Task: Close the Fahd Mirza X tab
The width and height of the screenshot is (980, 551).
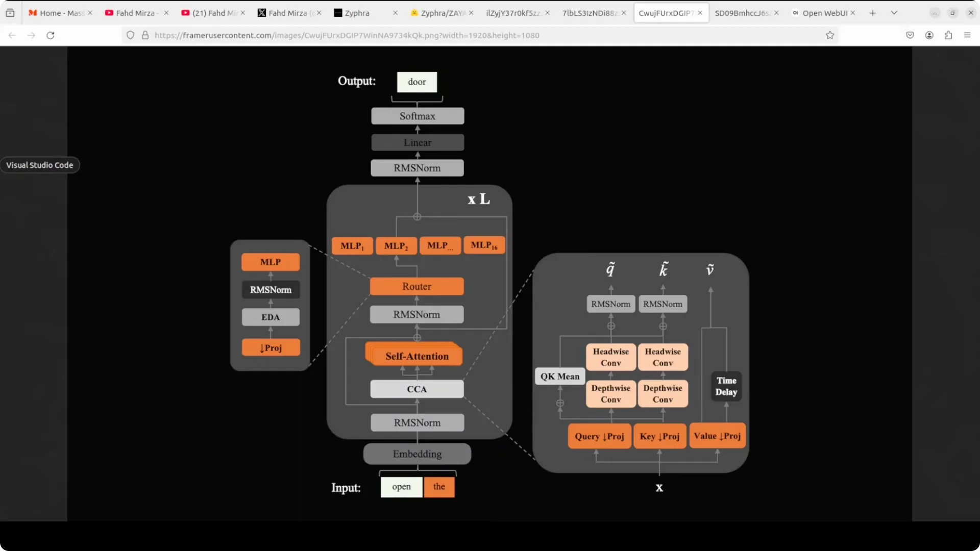Action: click(x=319, y=13)
